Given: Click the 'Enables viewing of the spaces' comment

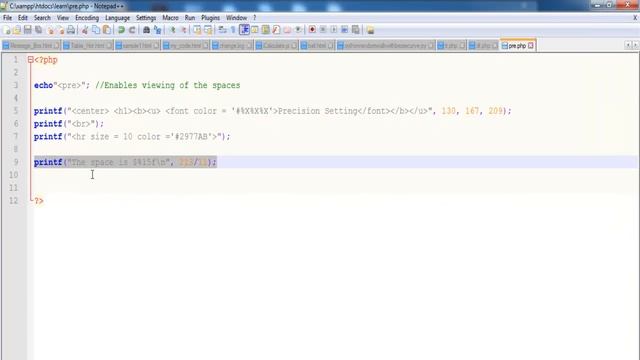Looking at the screenshot, I should [x=168, y=85].
